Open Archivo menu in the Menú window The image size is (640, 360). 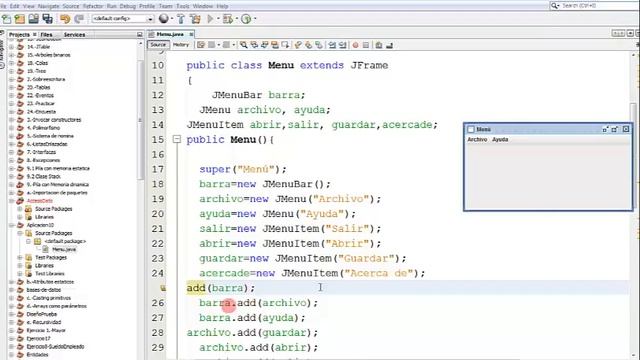click(477, 140)
